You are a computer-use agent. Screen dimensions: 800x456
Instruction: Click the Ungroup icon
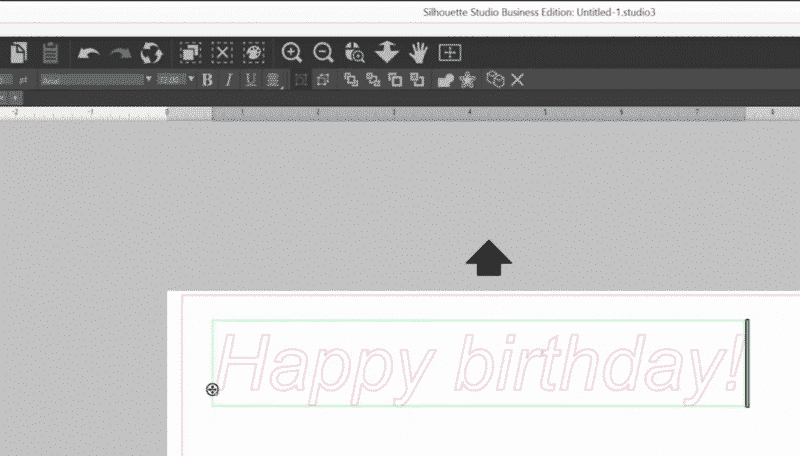323,80
